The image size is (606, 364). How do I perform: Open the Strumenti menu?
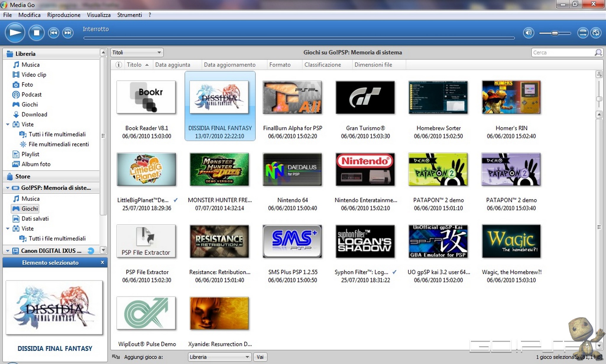[129, 15]
